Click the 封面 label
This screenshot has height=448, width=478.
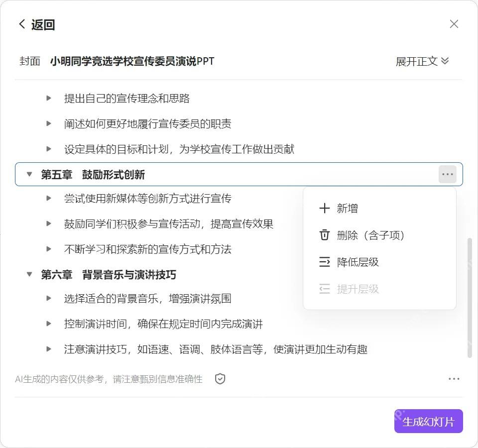(x=30, y=61)
